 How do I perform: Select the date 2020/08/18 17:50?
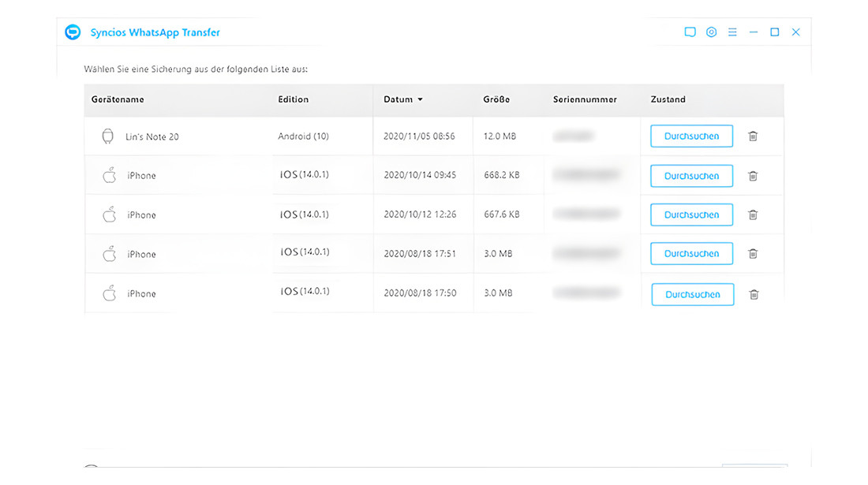click(x=420, y=293)
